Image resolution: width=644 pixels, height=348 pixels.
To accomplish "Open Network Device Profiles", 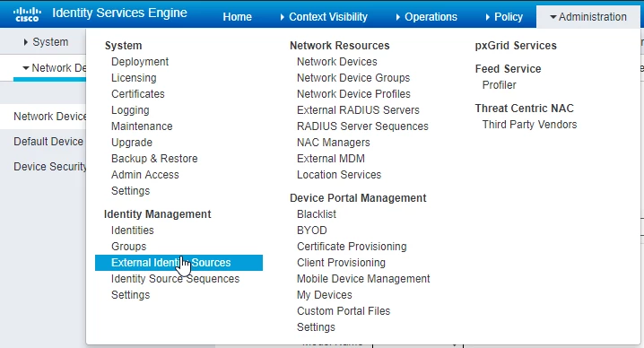I will (353, 93).
